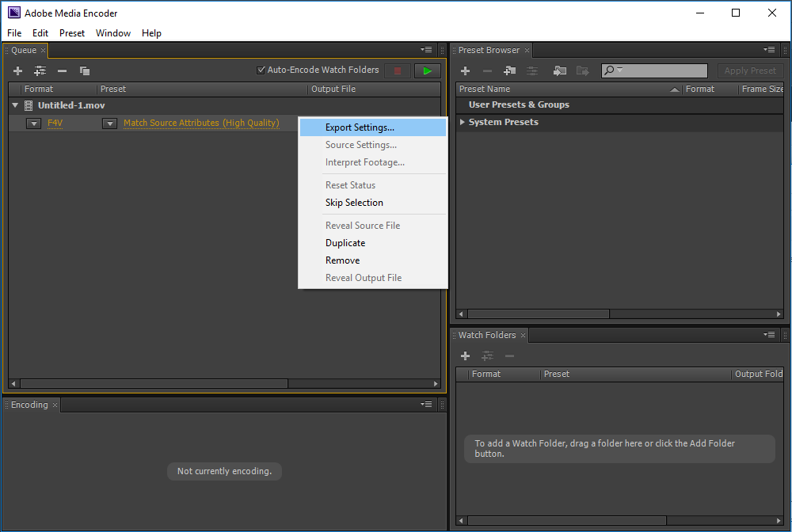
Task: Click the Adobe Media Encoder title bar app icon
Action: coord(14,13)
